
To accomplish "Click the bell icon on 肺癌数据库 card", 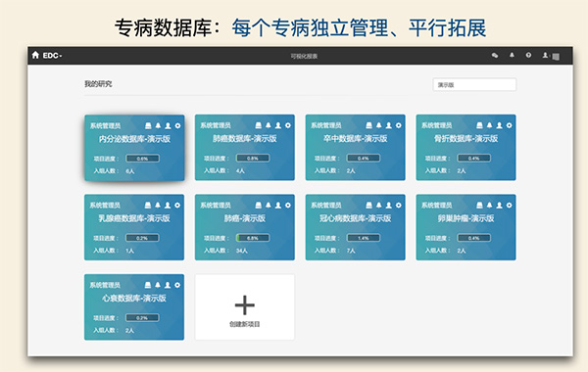I will pos(269,125).
